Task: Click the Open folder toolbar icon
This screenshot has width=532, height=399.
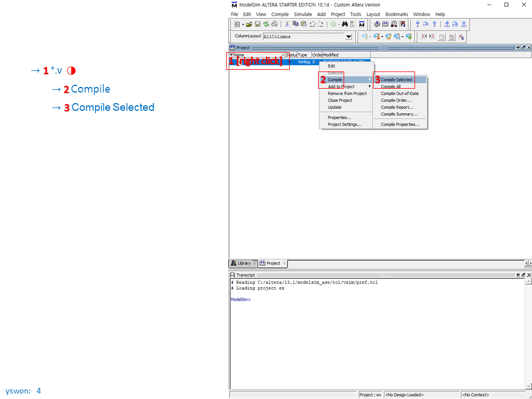Action: 249,24
